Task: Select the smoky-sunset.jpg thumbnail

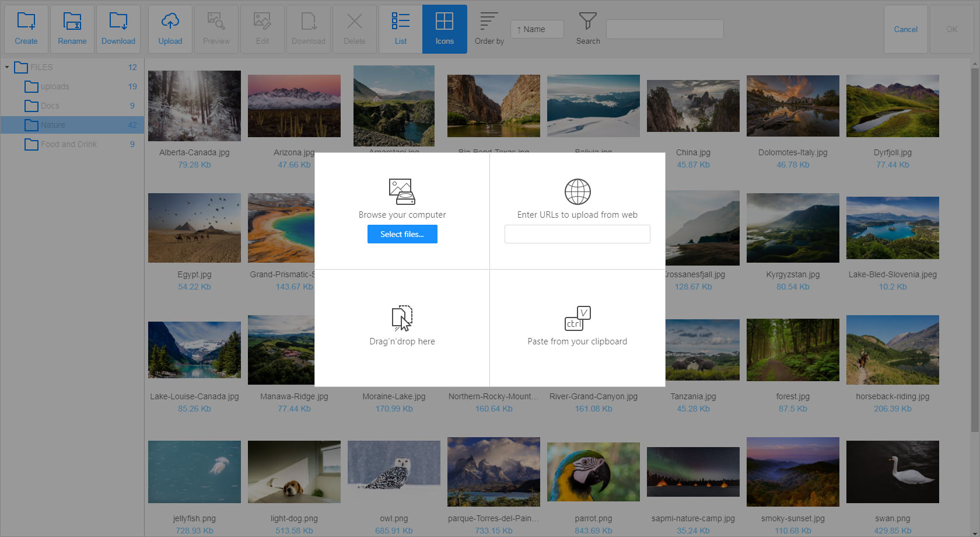Action: 793,472
